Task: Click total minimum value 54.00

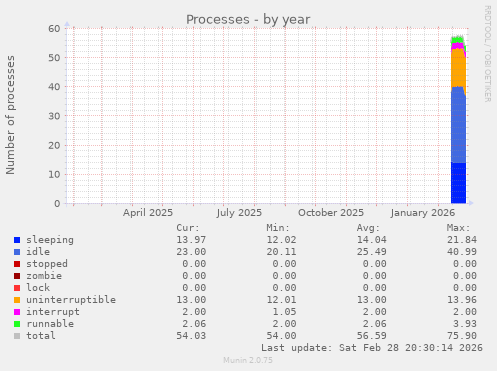Action: (281, 336)
